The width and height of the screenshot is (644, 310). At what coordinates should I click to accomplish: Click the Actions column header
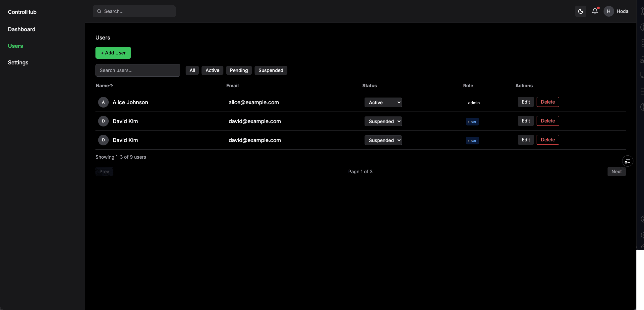(x=524, y=86)
